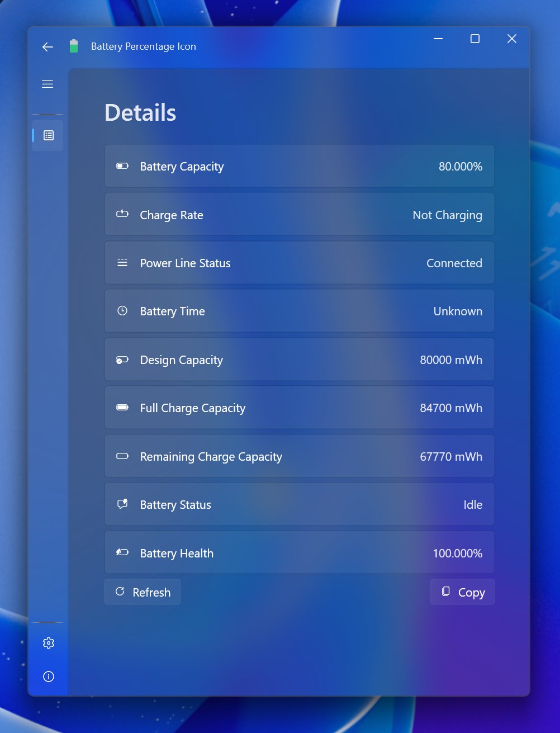Click the Battery Health label
The image size is (560, 733).
(177, 554)
